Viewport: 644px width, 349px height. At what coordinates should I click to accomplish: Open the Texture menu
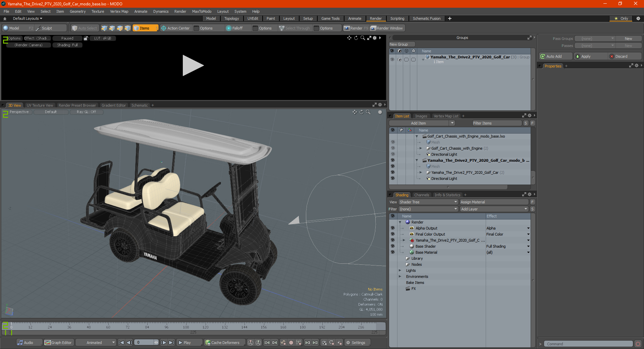[x=98, y=11]
